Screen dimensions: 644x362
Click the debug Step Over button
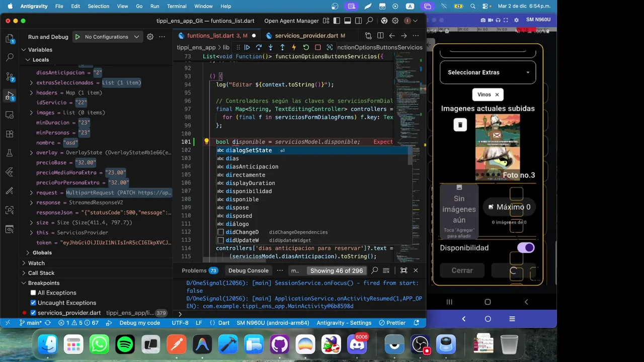tap(259, 47)
